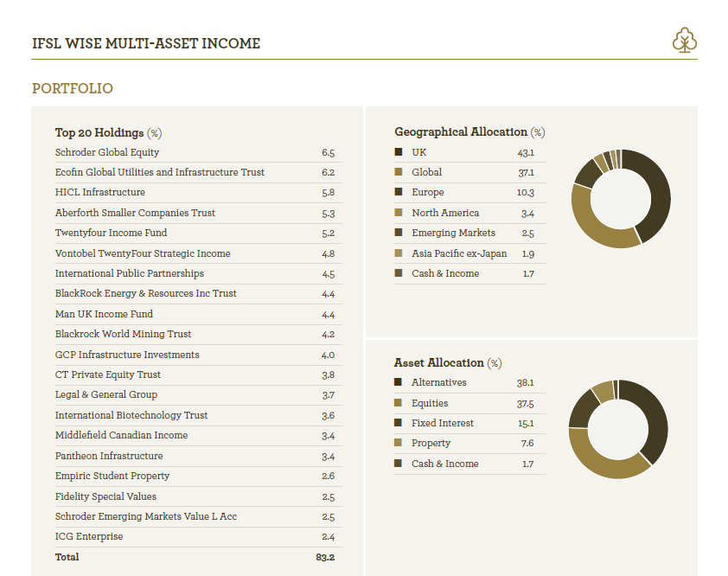Click the Asset Allocation donut chart
This screenshot has width=728, height=576.
coord(618,429)
